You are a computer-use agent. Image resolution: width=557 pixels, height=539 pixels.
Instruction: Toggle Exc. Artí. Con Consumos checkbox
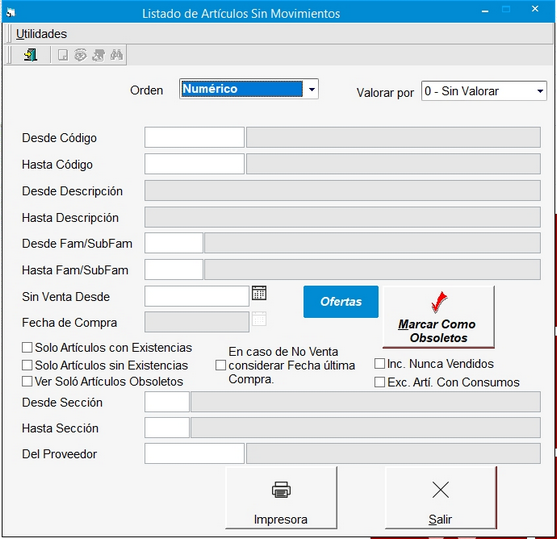click(380, 382)
